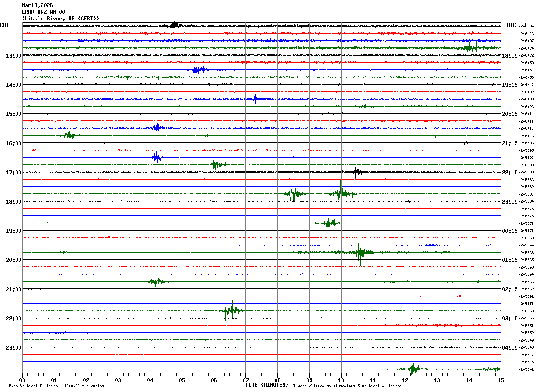The image size is (536, 392).
Task: Select the 16:00 CDT hour label
Action: click(13, 143)
